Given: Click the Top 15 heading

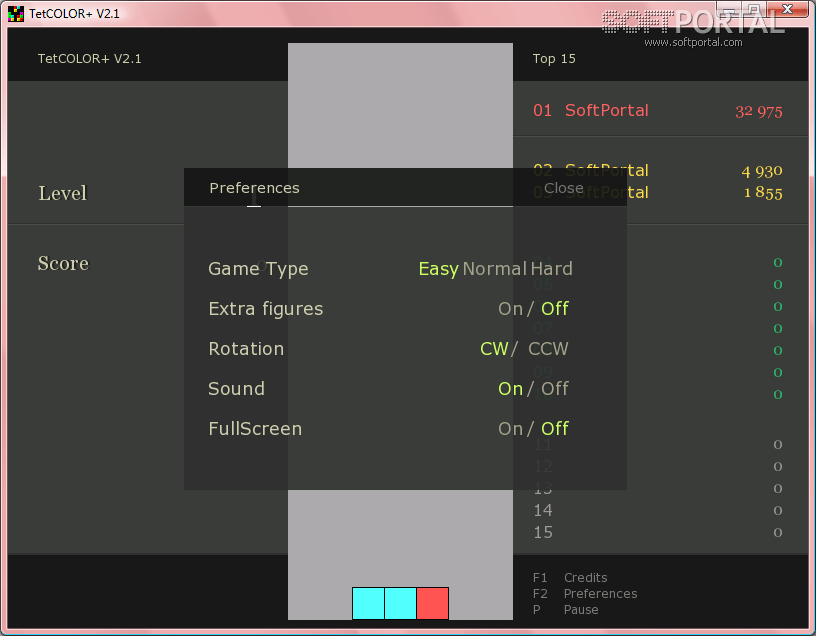Looking at the screenshot, I should [x=554, y=59].
